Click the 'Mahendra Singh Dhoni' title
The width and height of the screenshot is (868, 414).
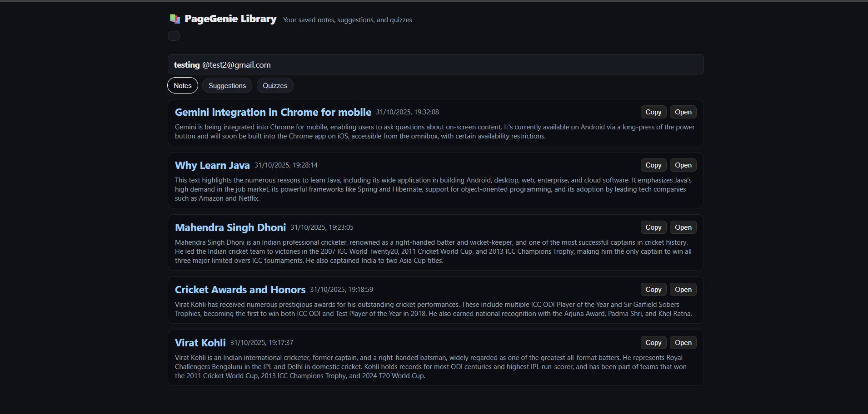230,227
